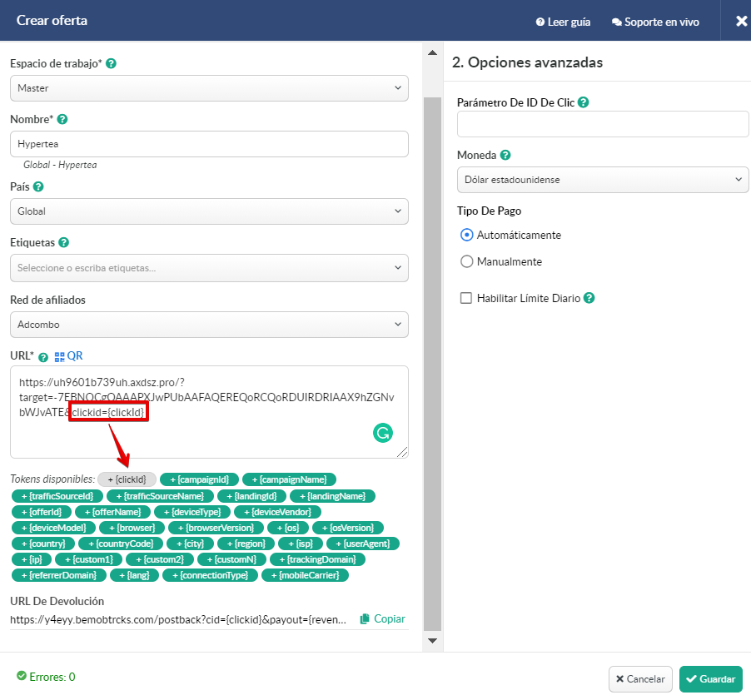Show help for Habilitar Límite Diario
The width and height of the screenshot is (751, 700).
tap(589, 298)
